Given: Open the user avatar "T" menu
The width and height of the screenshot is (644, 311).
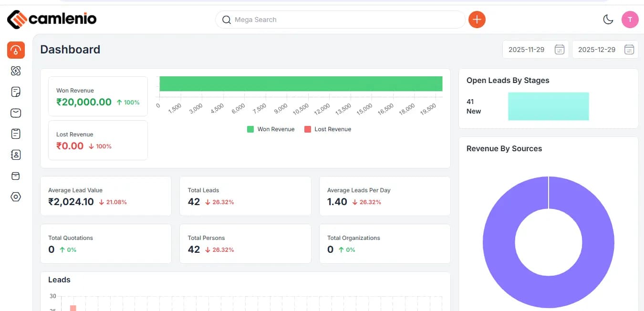Looking at the screenshot, I should 630,20.
